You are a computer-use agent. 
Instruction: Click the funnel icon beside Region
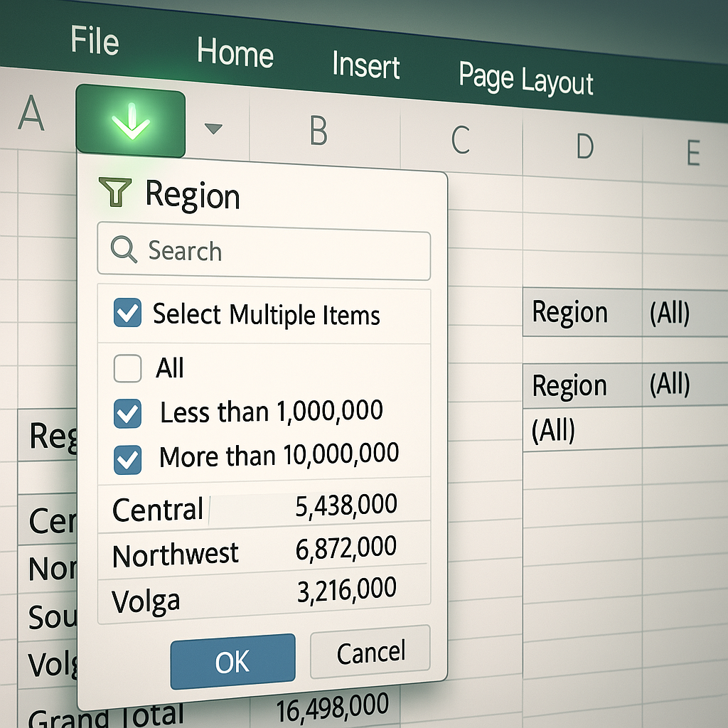point(115,192)
